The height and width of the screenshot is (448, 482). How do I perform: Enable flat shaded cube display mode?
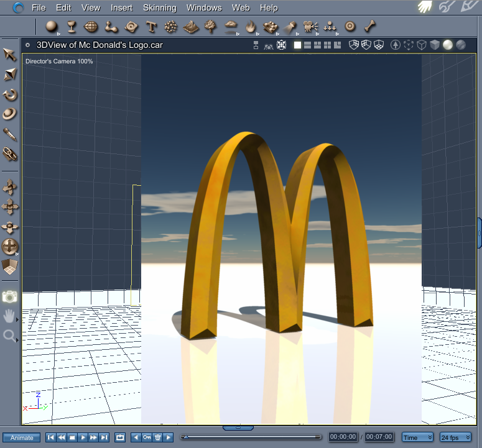435,45
